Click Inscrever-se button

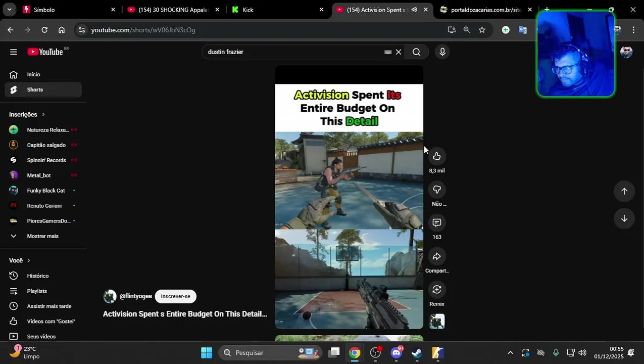[x=175, y=296]
